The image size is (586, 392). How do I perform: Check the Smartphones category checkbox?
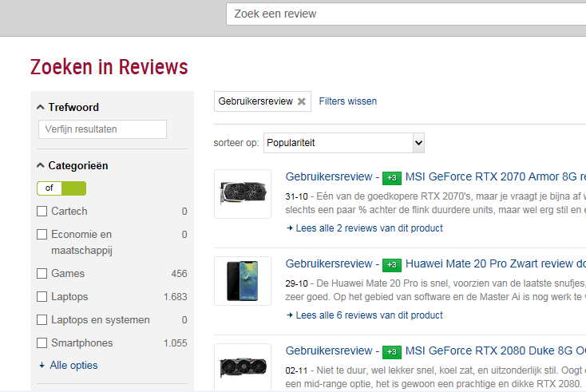pyautogui.click(x=42, y=343)
